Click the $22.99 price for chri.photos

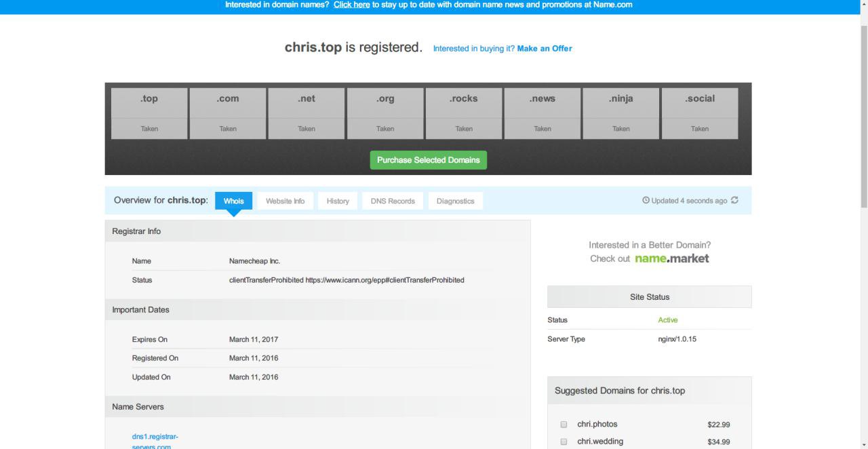[719, 425]
